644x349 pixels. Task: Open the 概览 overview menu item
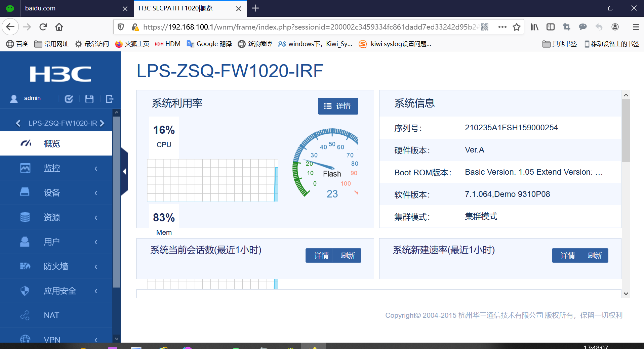click(x=56, y=143)
